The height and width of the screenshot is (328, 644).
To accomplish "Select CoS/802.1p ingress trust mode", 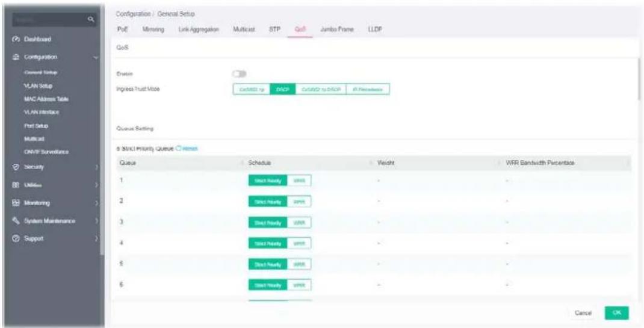I will 252,89.
